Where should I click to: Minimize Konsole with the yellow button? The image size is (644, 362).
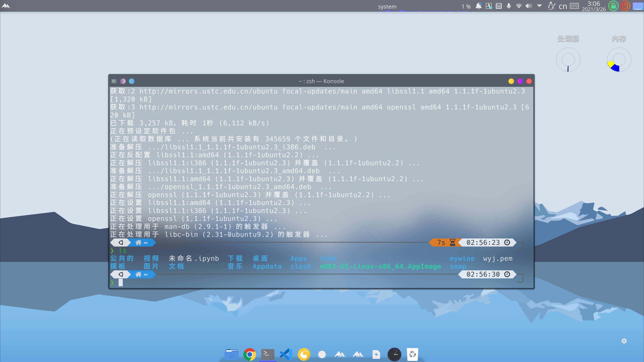tap(511, 81)
